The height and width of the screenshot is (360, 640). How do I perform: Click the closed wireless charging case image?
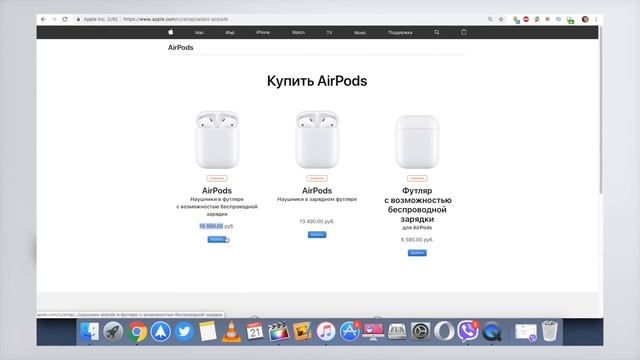coord(417,142)
